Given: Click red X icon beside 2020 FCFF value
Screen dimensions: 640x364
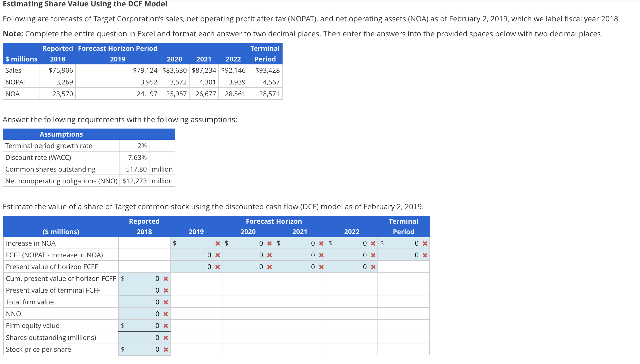Looking at the screenshot, I should tap(269, 255).
